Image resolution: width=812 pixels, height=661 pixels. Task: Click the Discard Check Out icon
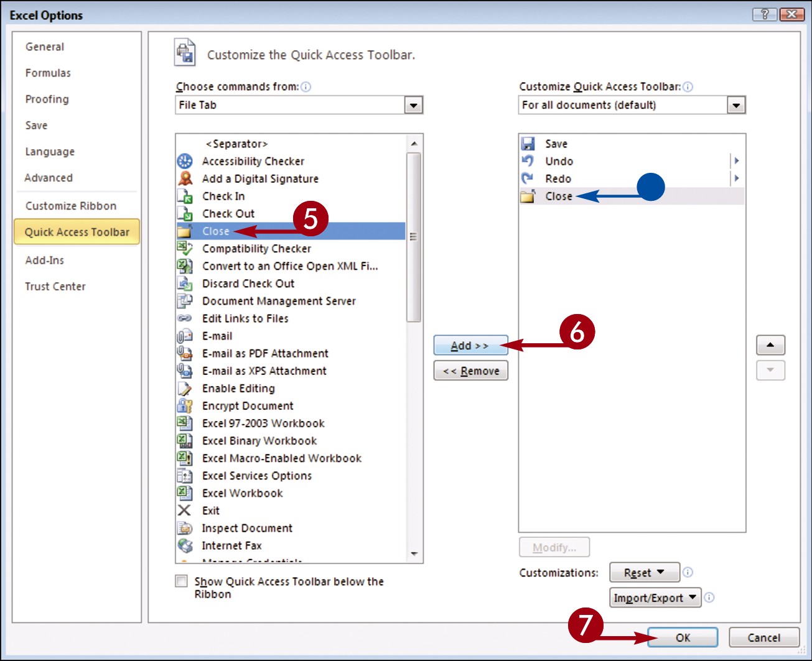coord(185,283)
